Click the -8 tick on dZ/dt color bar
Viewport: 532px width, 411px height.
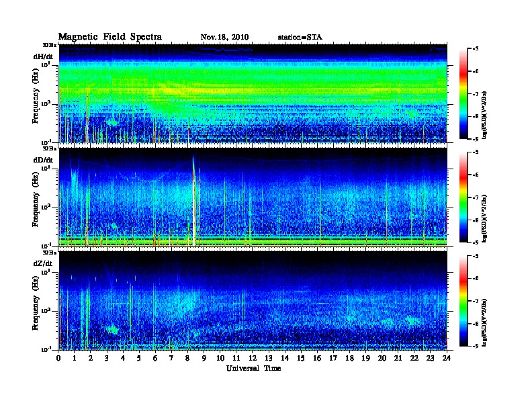pos(476,324)
